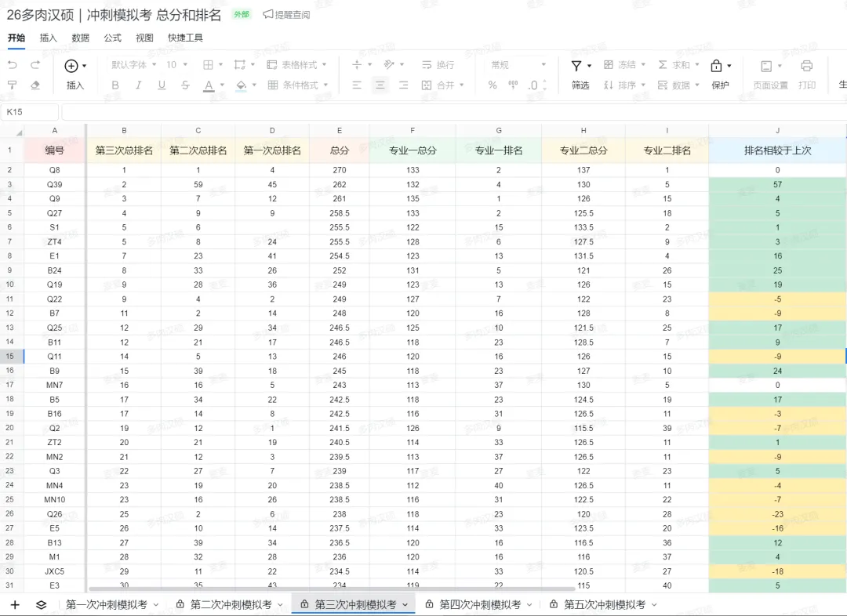Click the sheet list layers icon

[x=41, y=605]
